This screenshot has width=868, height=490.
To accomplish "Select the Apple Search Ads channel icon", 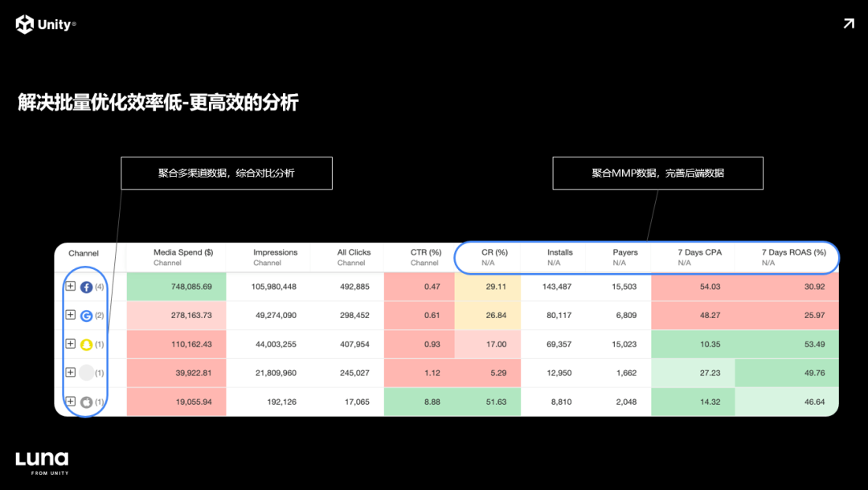I will [x=86, y=402].
